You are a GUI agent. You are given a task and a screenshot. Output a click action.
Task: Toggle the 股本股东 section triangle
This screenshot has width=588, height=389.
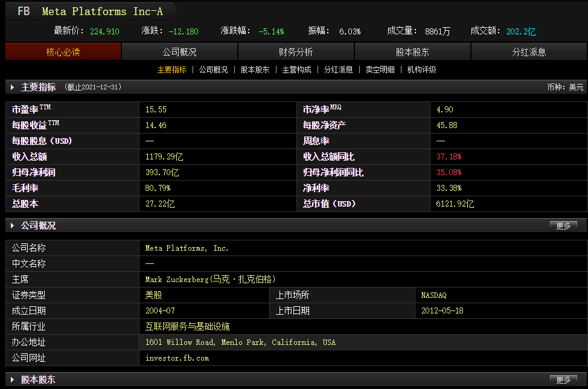pyautogui.click(x=12, y=379)
